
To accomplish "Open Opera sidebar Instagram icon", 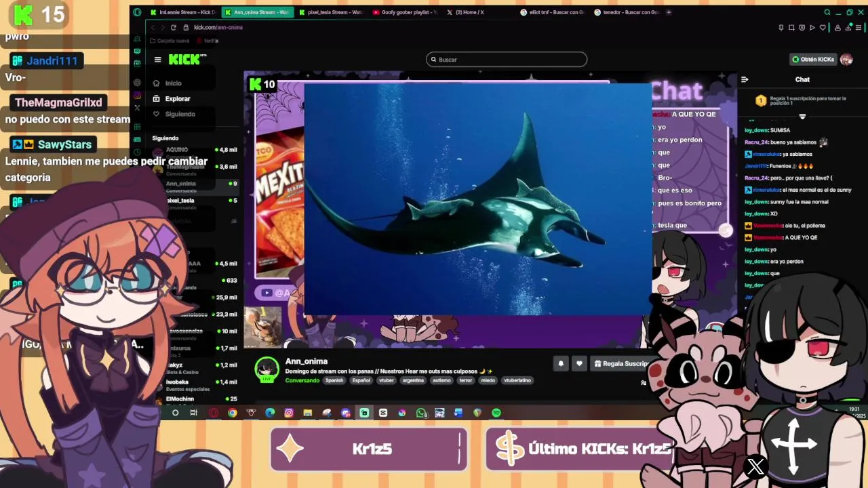I will point(137,95).
